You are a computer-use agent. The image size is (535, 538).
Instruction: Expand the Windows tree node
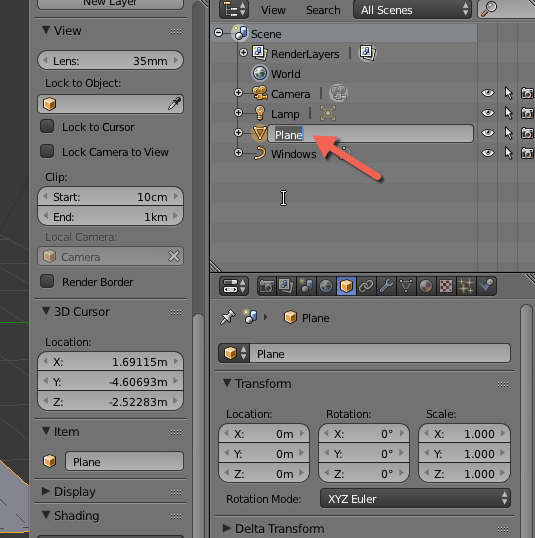(x=238, y=152)
